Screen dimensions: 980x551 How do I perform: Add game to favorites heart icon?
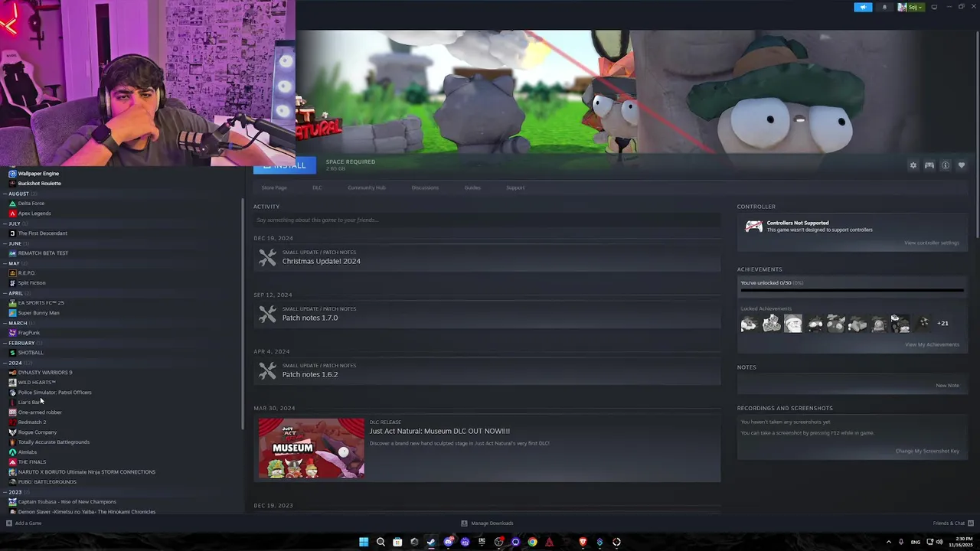click(x=962, y=165)
